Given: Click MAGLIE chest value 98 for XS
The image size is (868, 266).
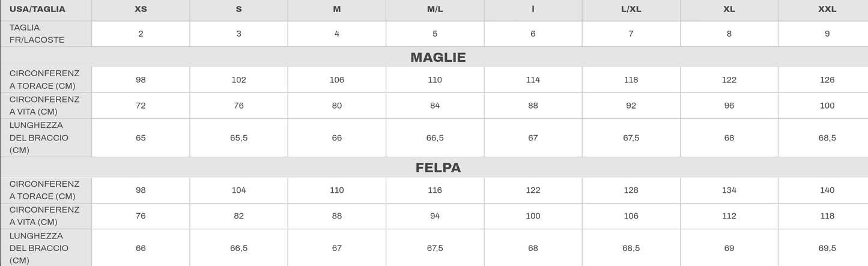Looking at the screenshot, I should point(141,80).
